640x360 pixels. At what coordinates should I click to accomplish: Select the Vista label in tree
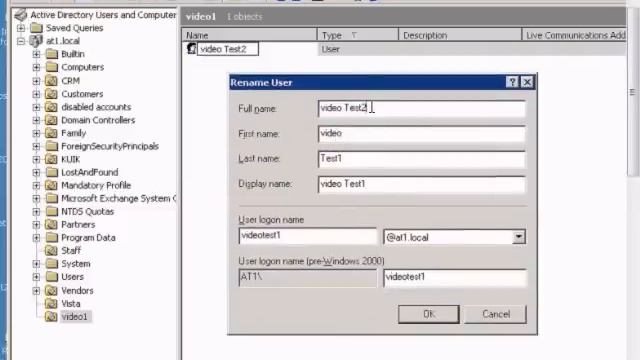coord(71,303)
